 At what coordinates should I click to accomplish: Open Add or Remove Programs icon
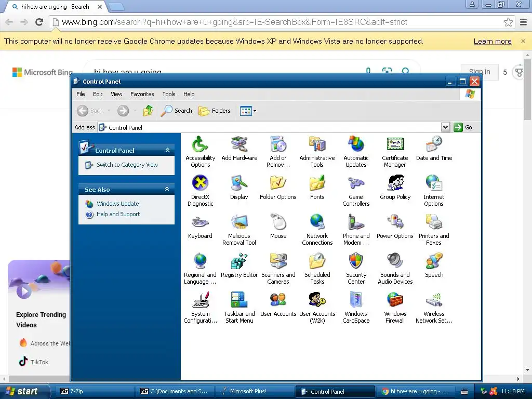[x=278, y=152]
